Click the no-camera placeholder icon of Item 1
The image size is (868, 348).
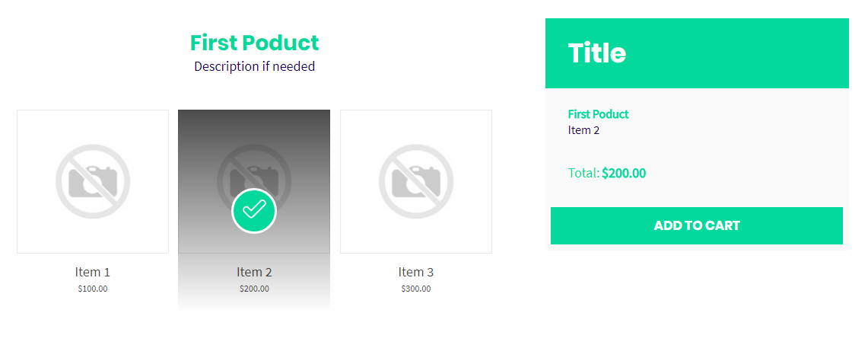tap(93, 181)
